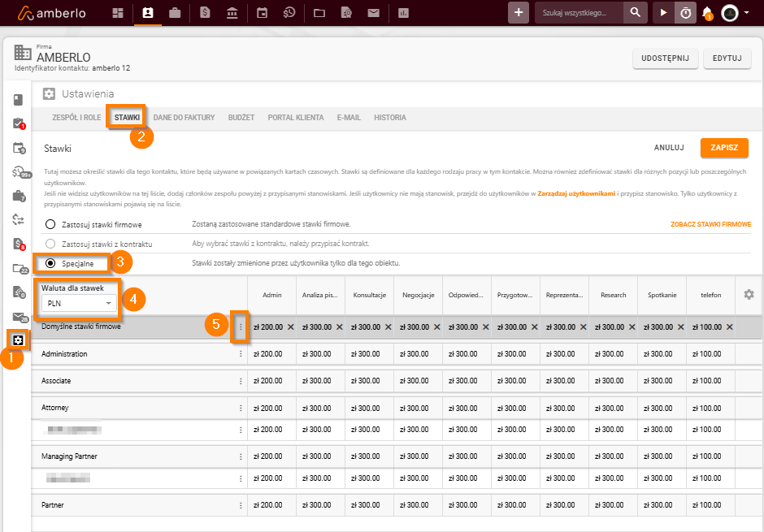
Task: Open the dashboard from the top navigation
Action: pos(118,13)
